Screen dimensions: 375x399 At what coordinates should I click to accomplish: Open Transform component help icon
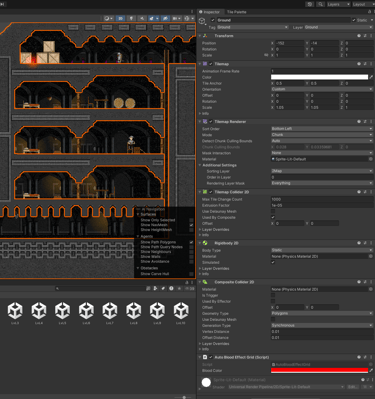coord(359,36)
